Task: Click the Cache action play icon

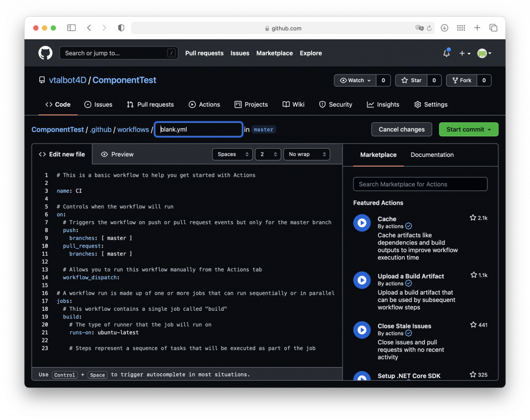Action: (x=362, y=223)
